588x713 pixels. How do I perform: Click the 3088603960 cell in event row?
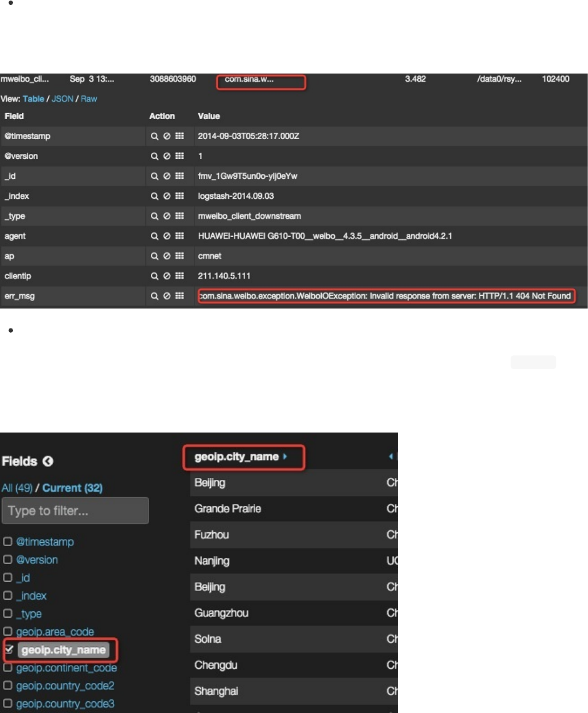pyautogui.click(x=173, y=79)
